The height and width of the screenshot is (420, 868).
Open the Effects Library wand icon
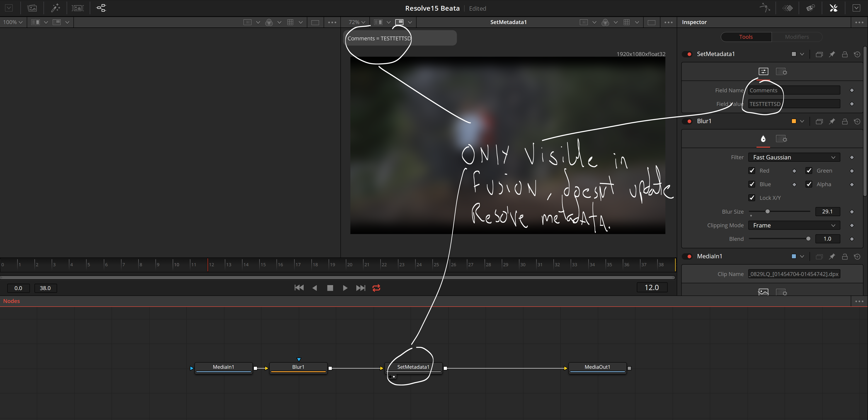(55, 8)
